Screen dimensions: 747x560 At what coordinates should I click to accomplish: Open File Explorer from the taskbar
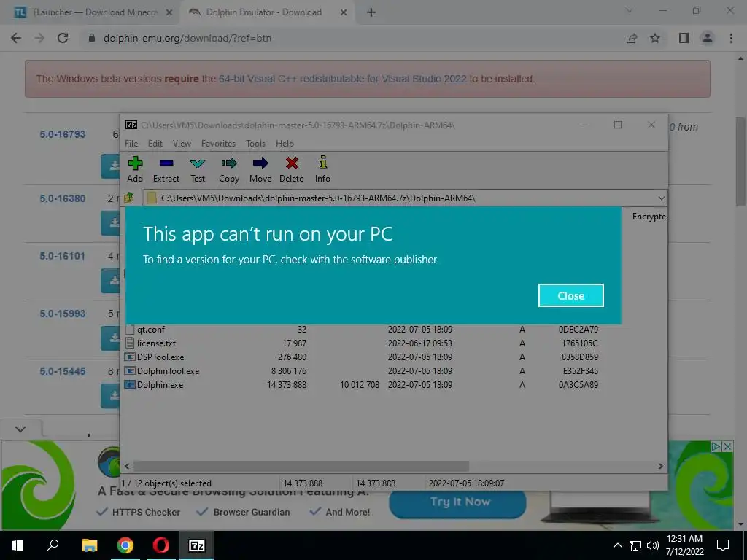[89, 545]
